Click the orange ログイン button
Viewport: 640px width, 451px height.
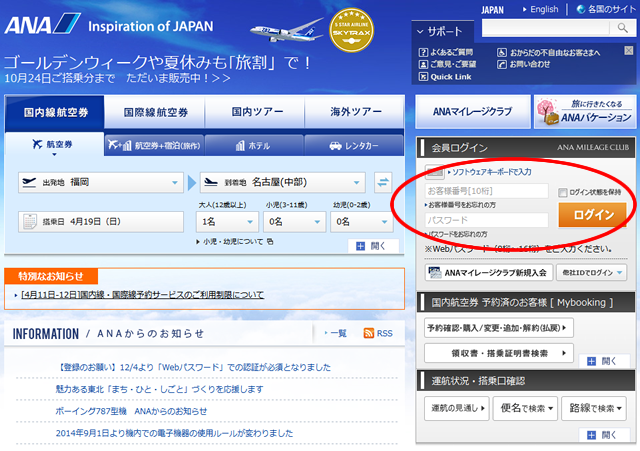(x=593, y=215)
